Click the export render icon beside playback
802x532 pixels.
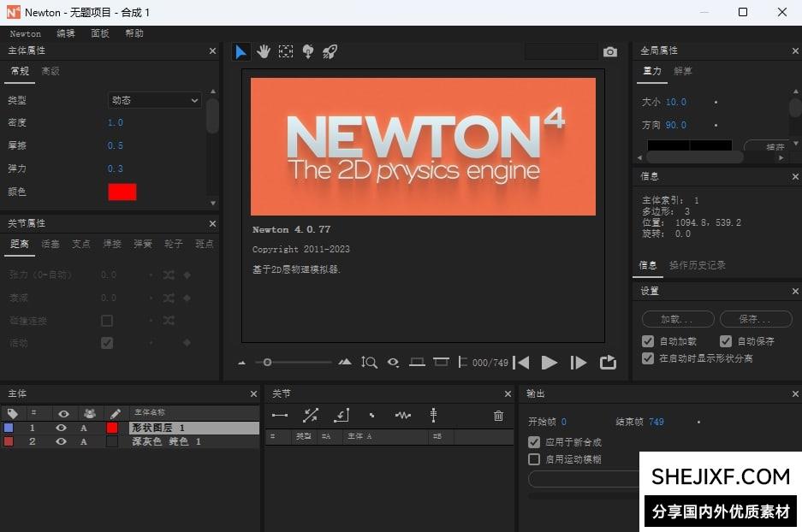coord(608,363)
